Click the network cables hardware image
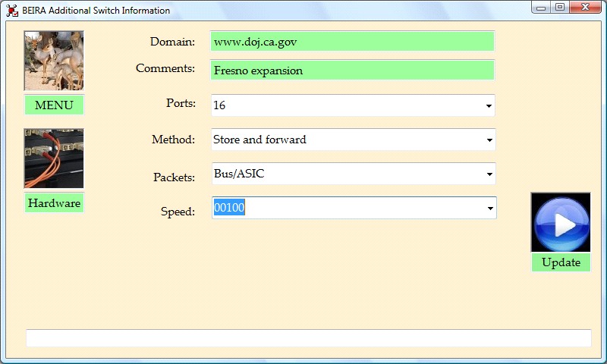The image size is (607, 364). [x=54, y=158]
